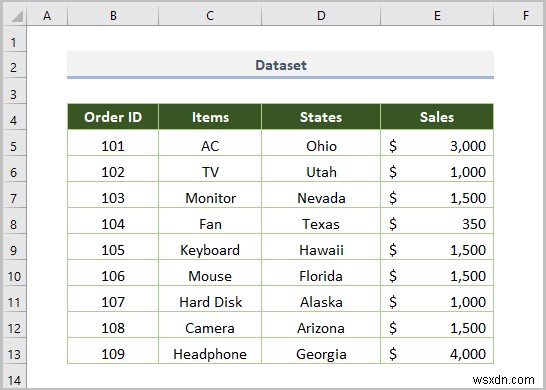Select the Monitor item cell
Image resolution: width=546 pixels, height=390 pixels.
[210, 195]
